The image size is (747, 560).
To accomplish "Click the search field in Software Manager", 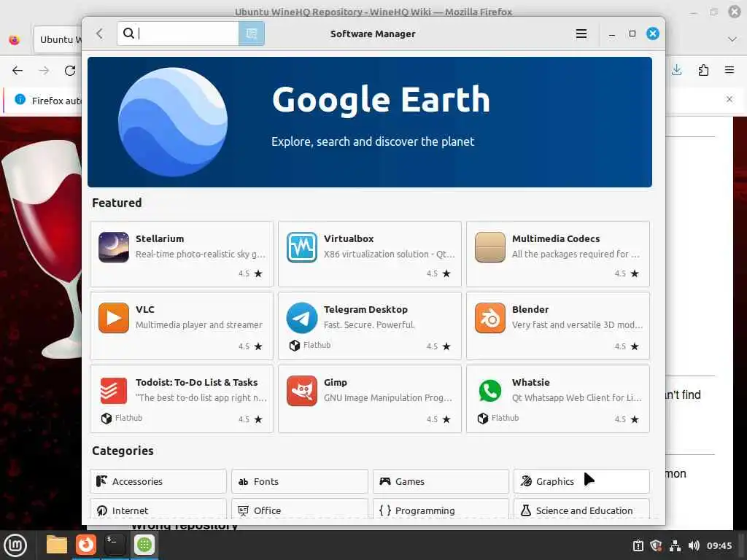I will 178,34.
